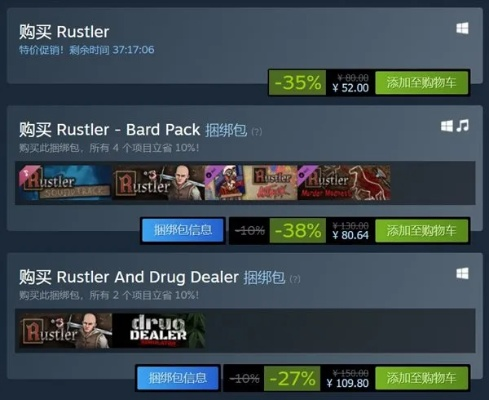Add Rustler base game to cart

(x=421, y=83)
